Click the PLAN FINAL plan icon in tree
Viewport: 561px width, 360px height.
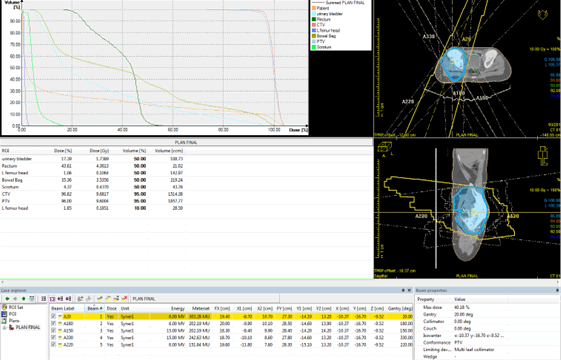pos(11,327)
